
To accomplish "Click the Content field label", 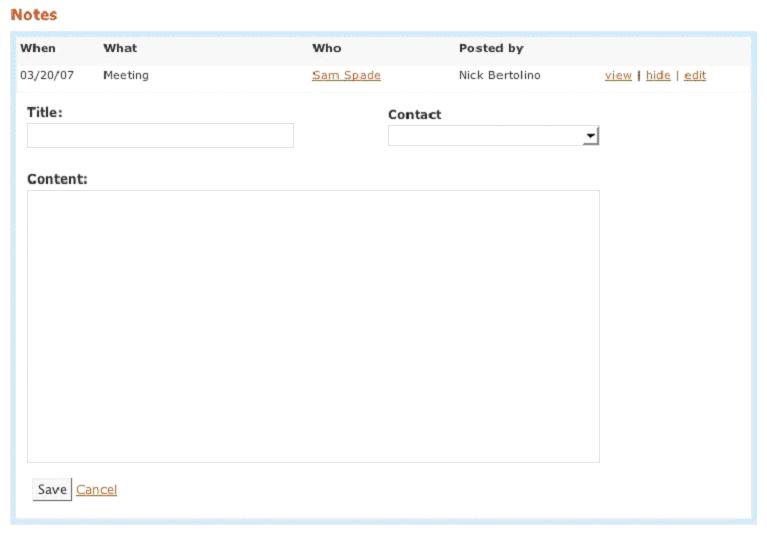I will [57, 179].
